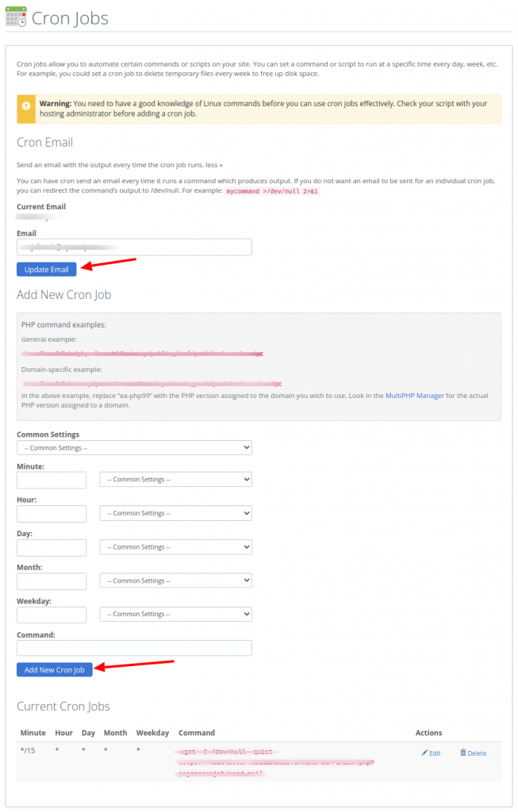Click inside the Hour text box
518x812 pixels.
(x=51, y=512)
